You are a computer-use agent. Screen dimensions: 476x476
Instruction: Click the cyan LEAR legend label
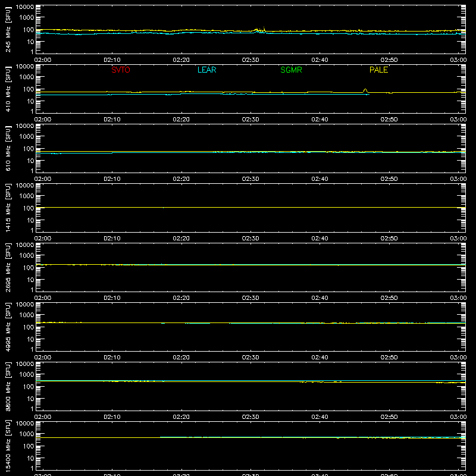pos(206,70)
